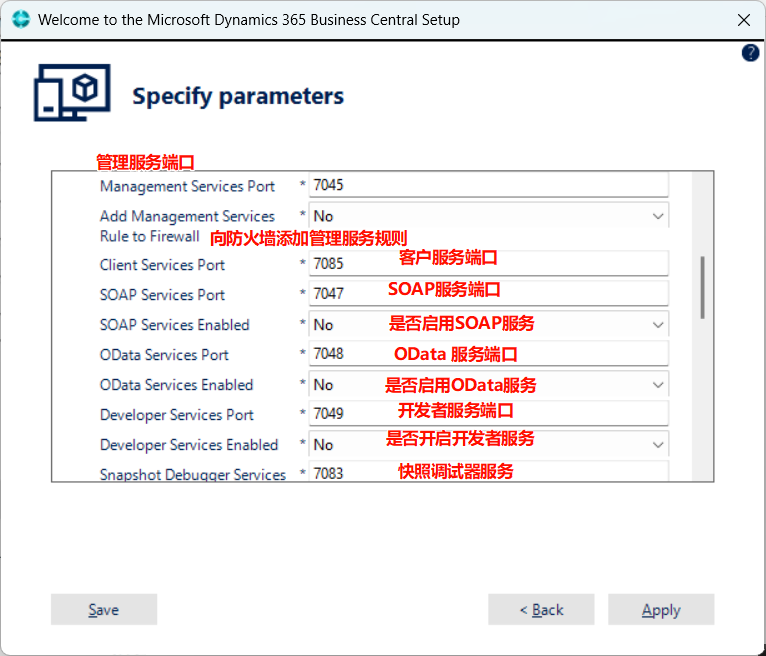Click the Specify parameters computer icon
This screenshot has width=766, height=656.
[x=72, y=92]
